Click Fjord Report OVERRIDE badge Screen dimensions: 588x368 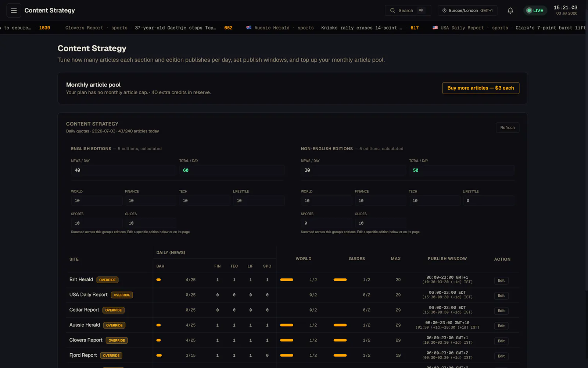tap(111, 355)
